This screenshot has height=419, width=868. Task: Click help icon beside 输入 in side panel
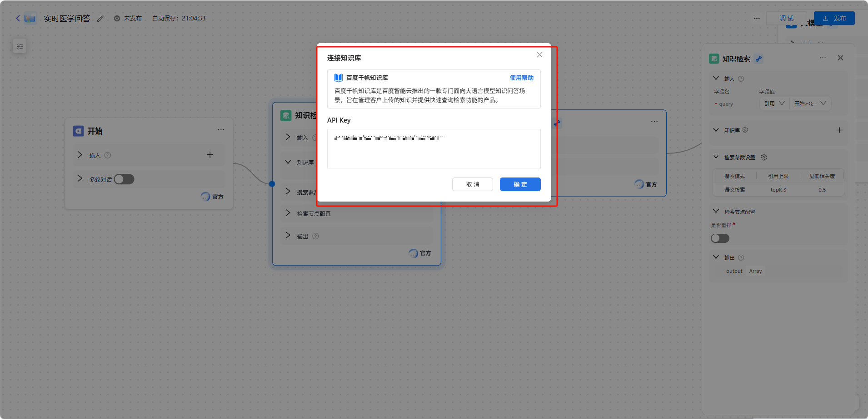[x=741, y=79]
